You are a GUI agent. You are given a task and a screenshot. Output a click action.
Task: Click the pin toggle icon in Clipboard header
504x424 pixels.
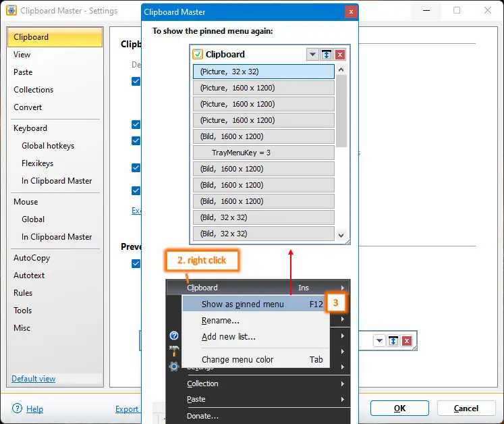(327, 55)
